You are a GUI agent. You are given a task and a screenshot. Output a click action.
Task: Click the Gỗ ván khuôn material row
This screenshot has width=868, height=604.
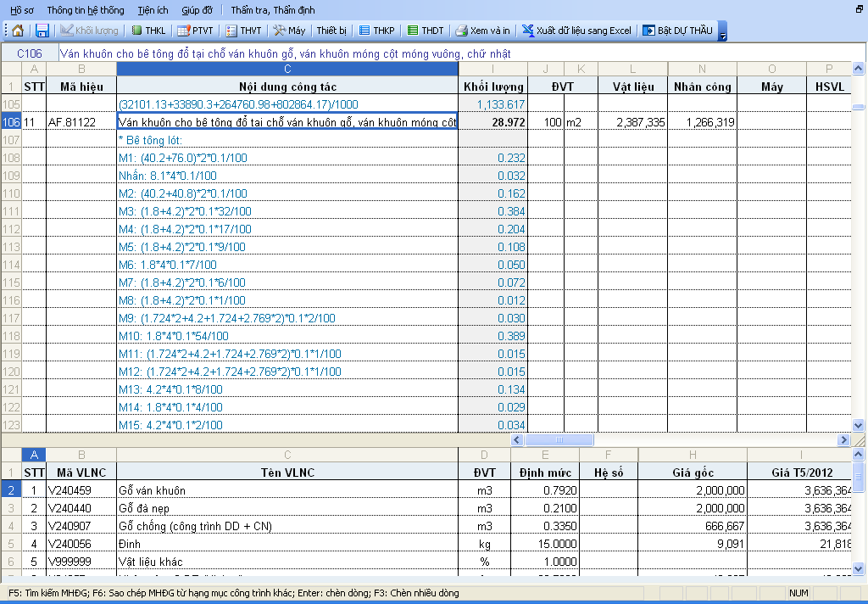point(287,490)
